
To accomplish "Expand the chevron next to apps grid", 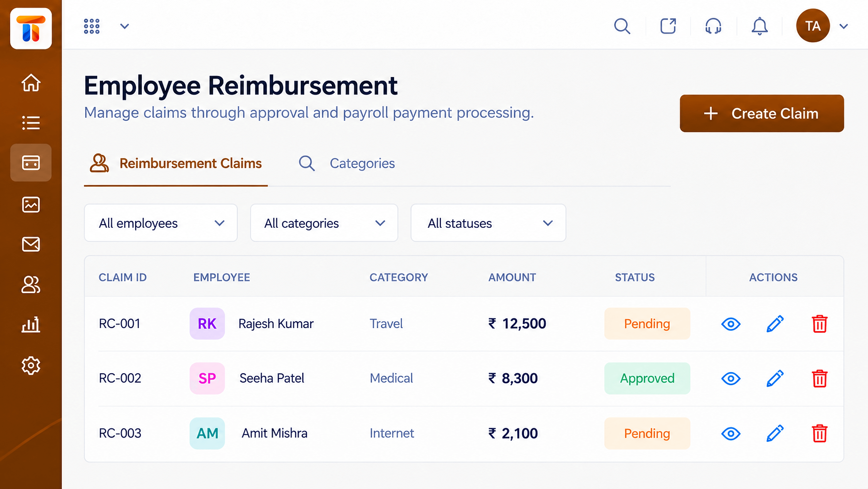I will pos(125,26).
